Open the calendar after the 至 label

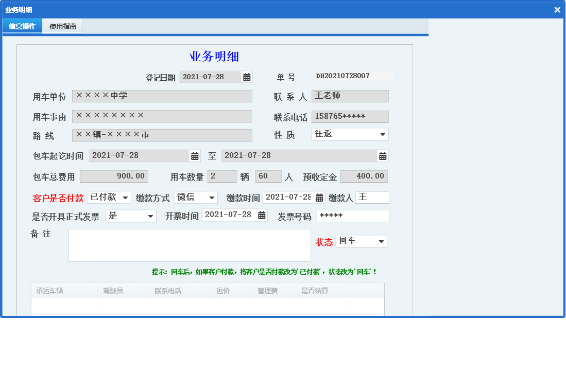[x=382, y=155]
